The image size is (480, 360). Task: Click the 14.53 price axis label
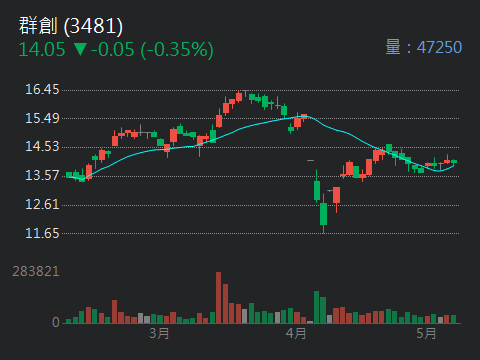click(x=42, y=147)
